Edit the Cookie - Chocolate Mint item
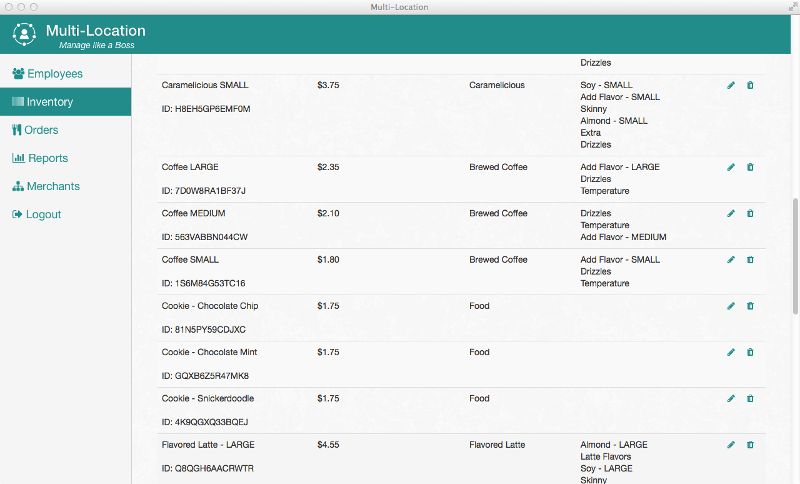800x484 pixels. tap(731, 352)
